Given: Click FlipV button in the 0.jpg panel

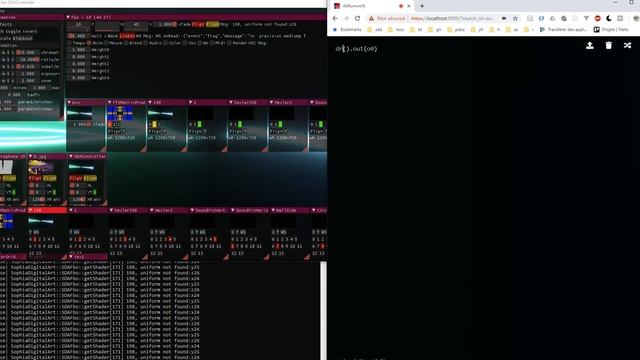Looking at the screenshot, I should tap(36, 178).
